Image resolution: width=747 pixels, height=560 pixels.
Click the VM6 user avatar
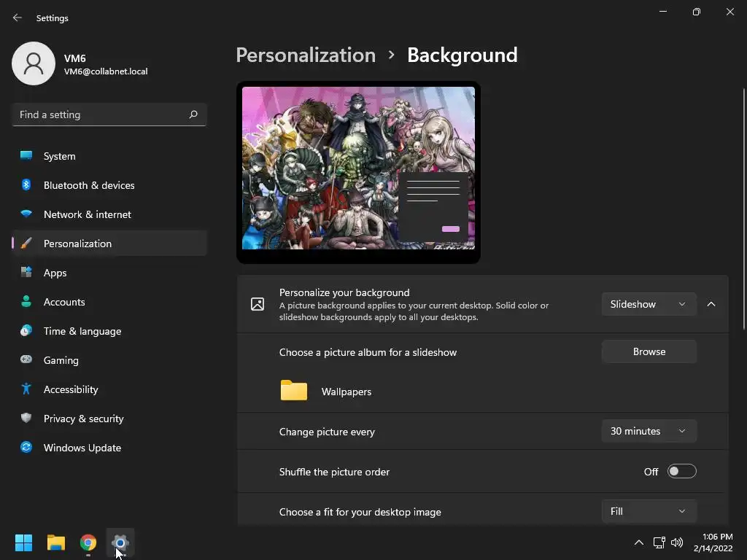point(34,63)
